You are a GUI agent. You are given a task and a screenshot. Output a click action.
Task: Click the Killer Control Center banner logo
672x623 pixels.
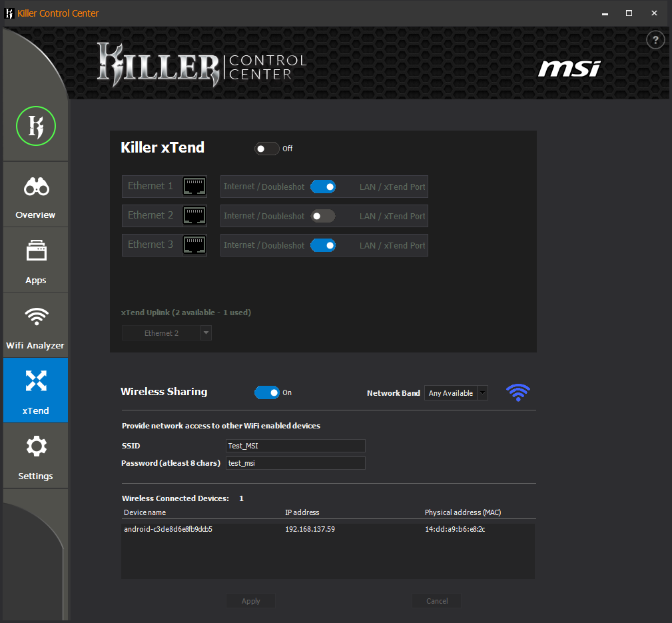coord(202,65)
